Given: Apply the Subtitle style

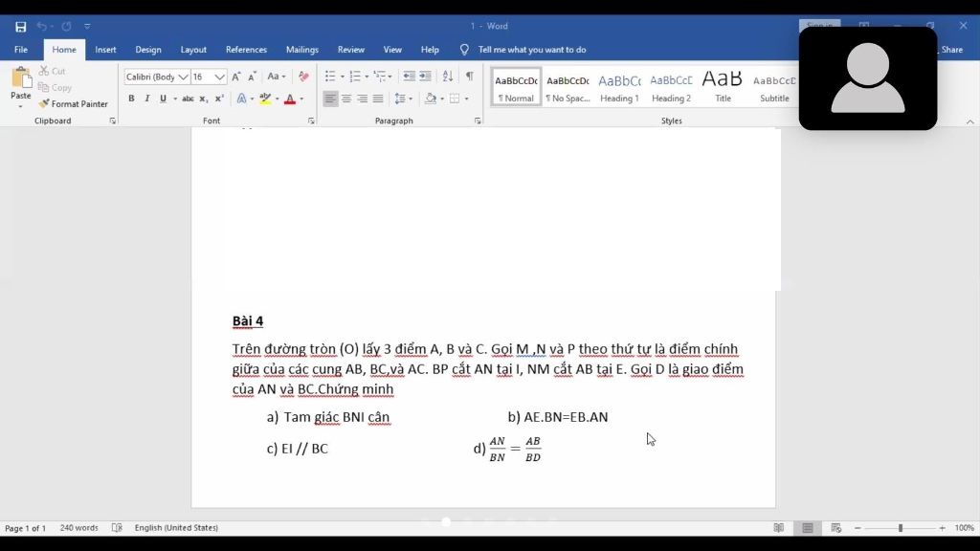Looking at the screenshot, I should [774, 87].
